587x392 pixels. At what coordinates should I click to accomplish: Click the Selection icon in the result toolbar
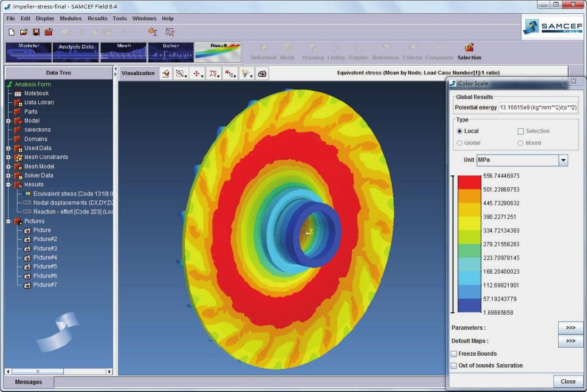(469, 51)
